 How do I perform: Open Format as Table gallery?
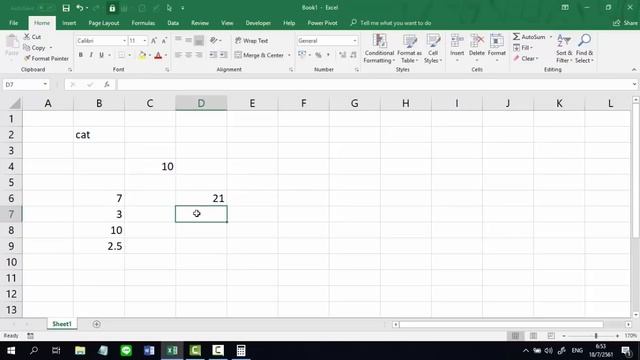[x=409, y=49]
